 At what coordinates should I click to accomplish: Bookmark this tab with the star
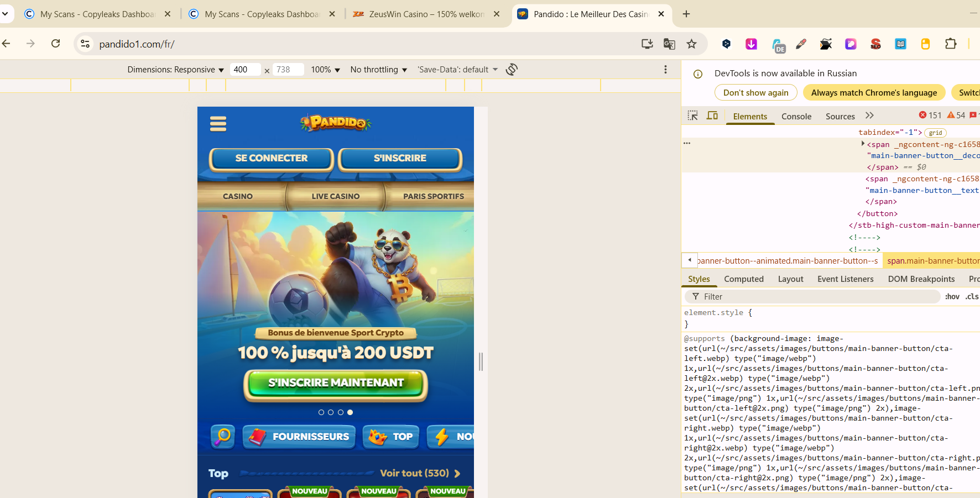691,44
